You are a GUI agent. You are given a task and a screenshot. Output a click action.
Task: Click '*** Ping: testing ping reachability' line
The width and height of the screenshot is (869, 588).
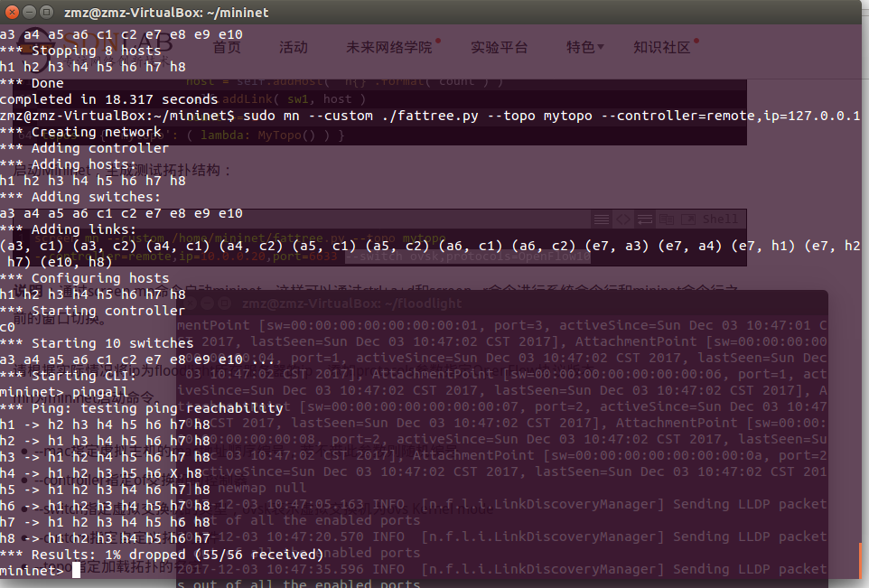pyautogui.click(x=141, y=408)
